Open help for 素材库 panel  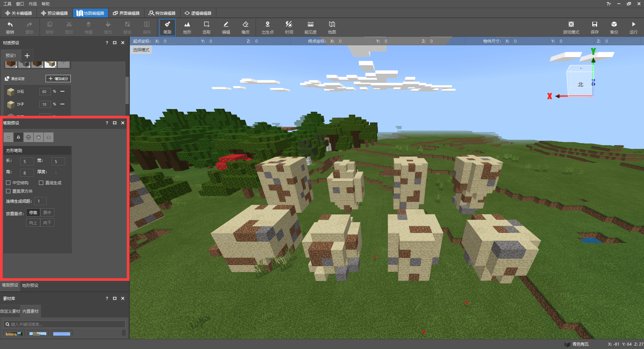107,298
